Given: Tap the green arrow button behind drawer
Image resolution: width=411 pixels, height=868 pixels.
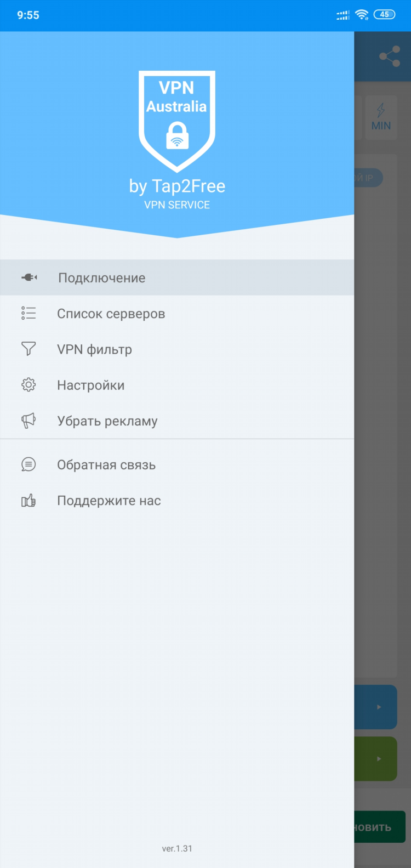Looking at the screenshot, I should pyautogui.click(x=376, y=759).
